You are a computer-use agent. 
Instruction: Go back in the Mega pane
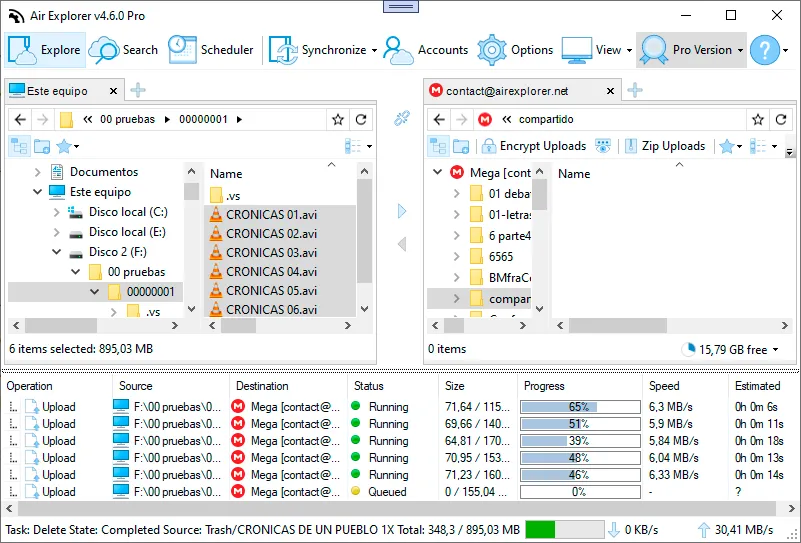[439, 120]
